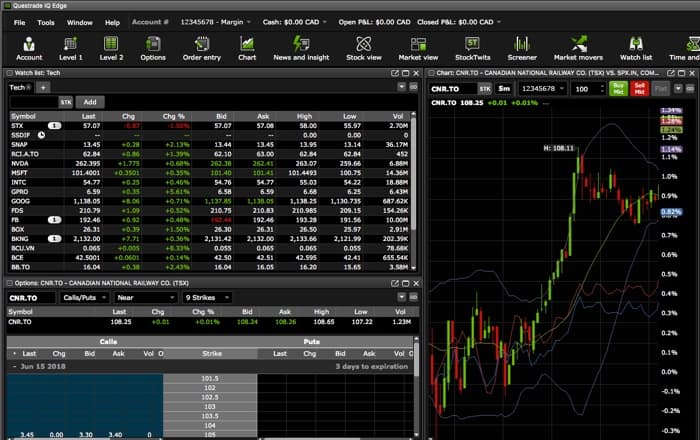Click alert badge on FB row
700x440 pixels.
(x=54, y=220)
